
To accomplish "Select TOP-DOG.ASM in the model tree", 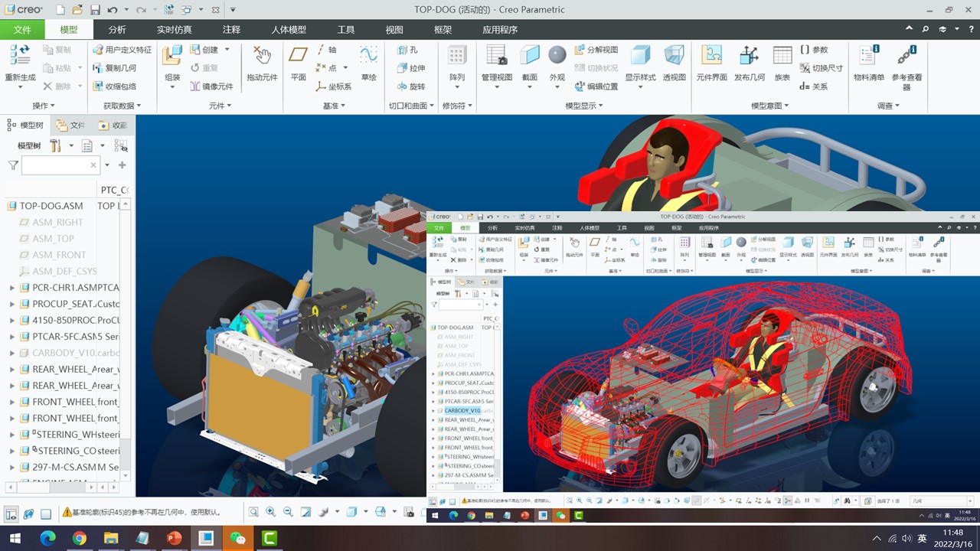I will pyautogui.click(x=51, y=206).
